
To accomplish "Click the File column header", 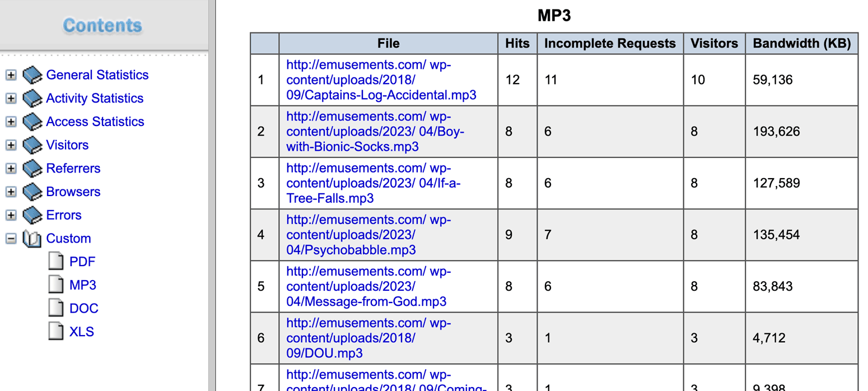I will (x=389, y=43).
